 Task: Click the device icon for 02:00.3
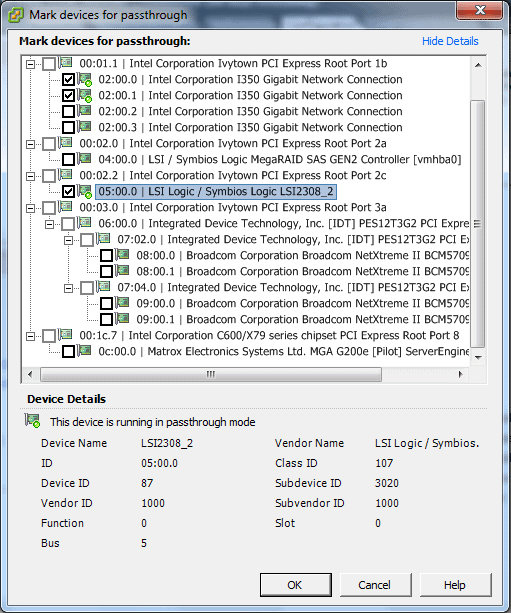tap(85, 127)
